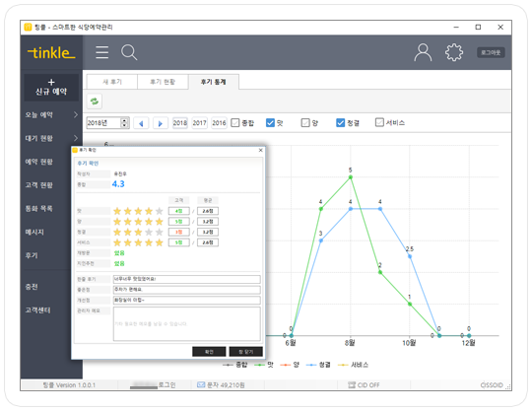
Task: Go to previous year with left arrow
Action: click(141, 123)
